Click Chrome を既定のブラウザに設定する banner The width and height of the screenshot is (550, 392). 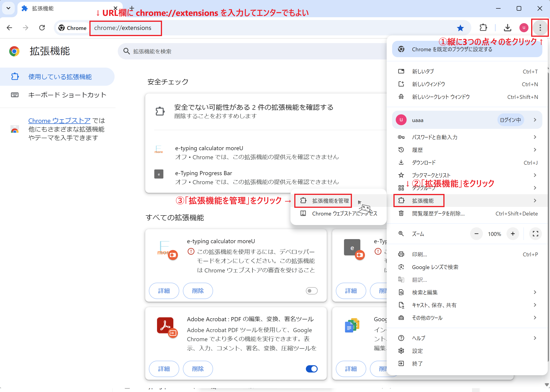tap(467, 49)
